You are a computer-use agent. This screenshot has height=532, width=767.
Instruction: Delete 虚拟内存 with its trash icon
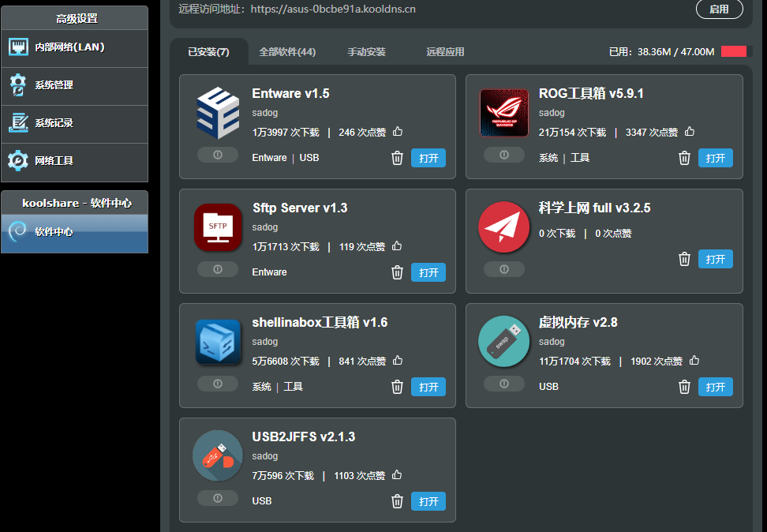[x=684, y=387]
